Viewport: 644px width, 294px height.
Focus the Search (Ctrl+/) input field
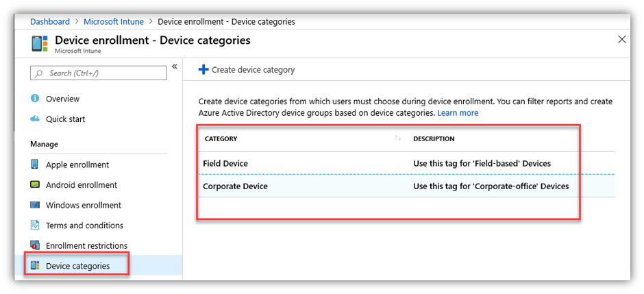tap(103, 73)
